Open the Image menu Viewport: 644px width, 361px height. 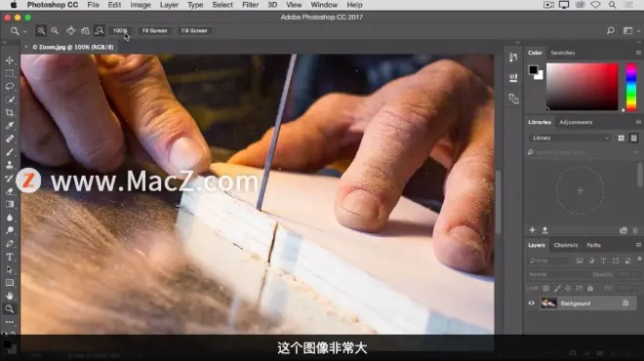[x=141, y=5]
